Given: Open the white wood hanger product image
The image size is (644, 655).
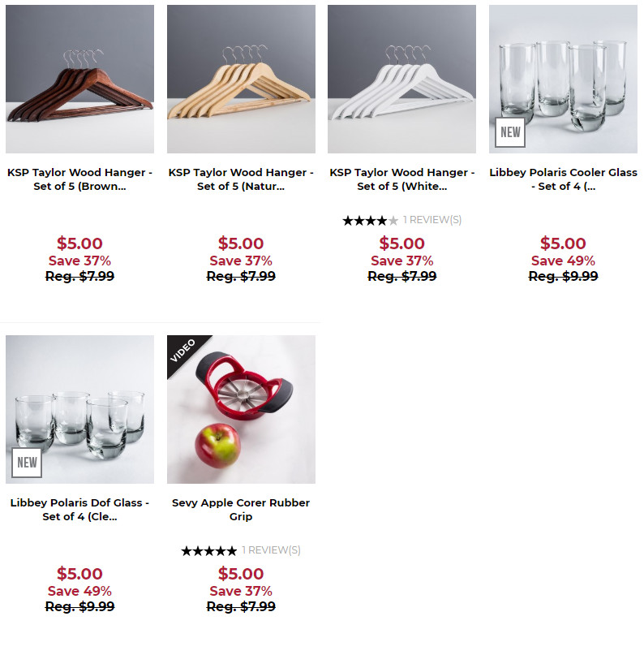Looking at the screenshot, I should (x=401, y=79).
